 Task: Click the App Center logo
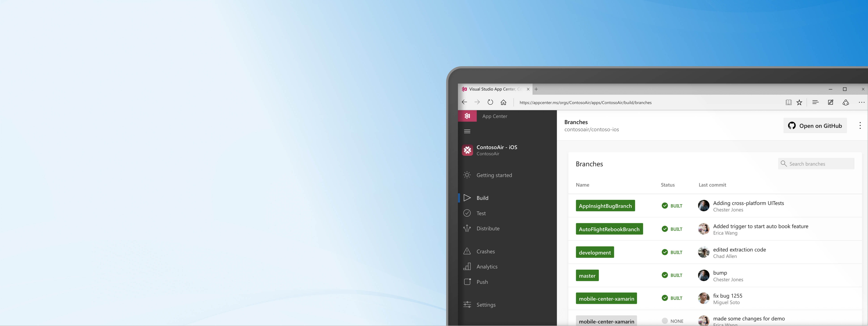[x=468, y=116]
